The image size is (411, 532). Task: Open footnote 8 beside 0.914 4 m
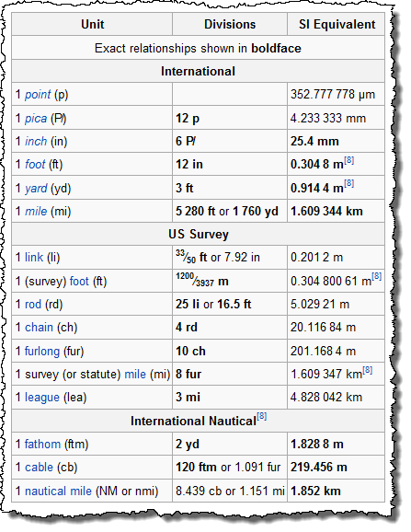(349, 184)
